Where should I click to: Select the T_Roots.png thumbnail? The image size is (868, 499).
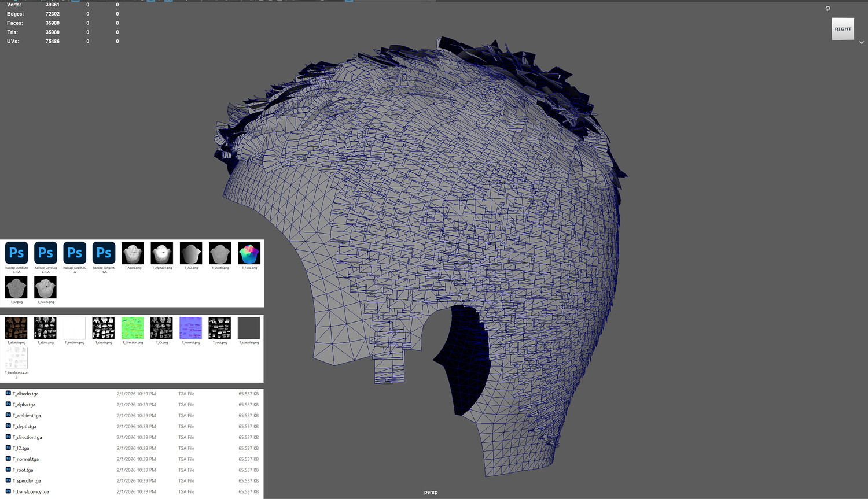45,287
